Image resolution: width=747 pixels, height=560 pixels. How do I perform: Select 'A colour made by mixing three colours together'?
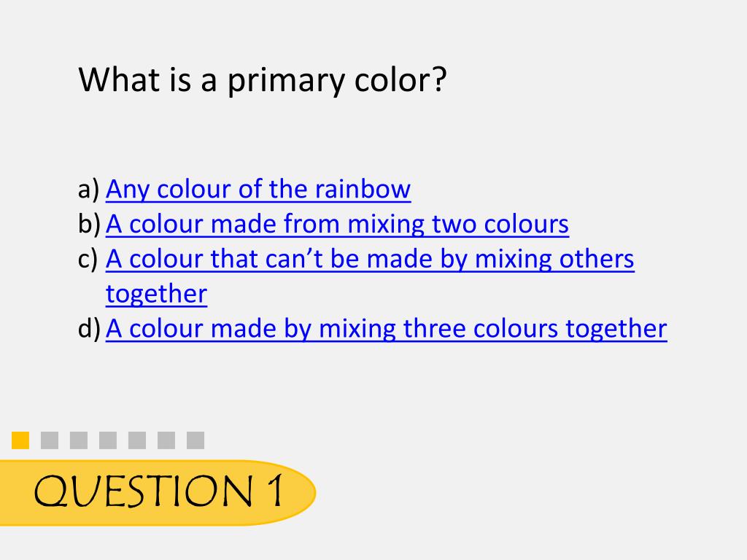click(387, 329)
